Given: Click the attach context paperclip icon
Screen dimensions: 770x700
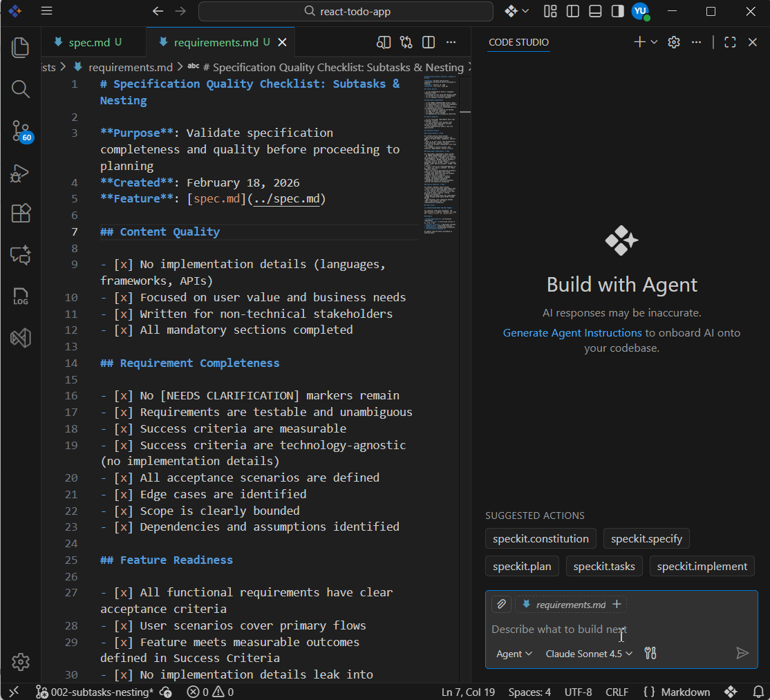Looking at the screenshot, I should (x=502, y=605).
